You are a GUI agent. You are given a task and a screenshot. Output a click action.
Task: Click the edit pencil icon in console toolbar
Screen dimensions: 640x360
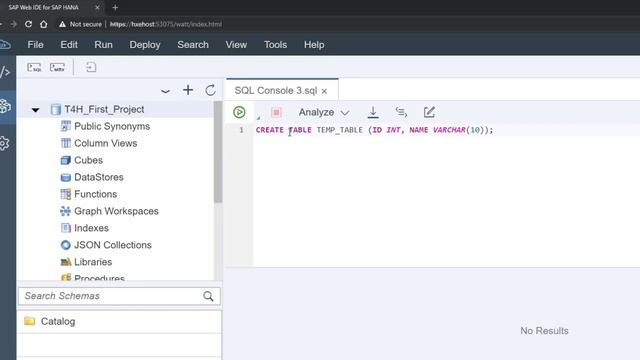pos(429,112)
